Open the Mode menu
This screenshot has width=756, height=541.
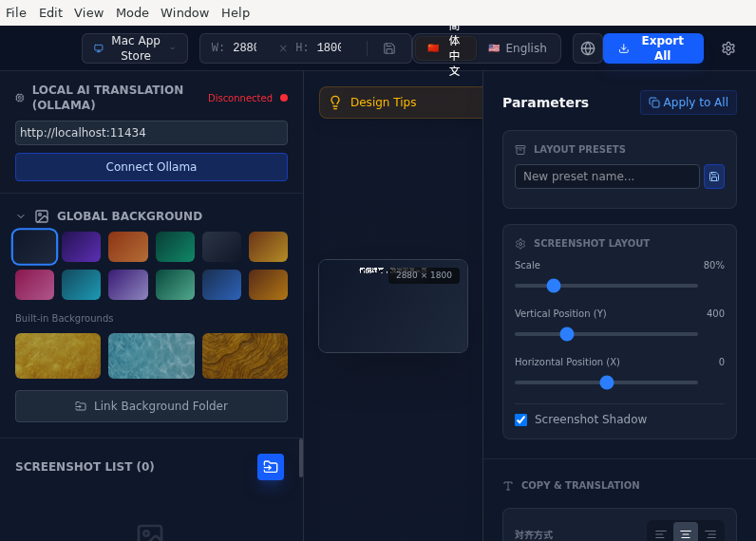(x=132, y=12)
